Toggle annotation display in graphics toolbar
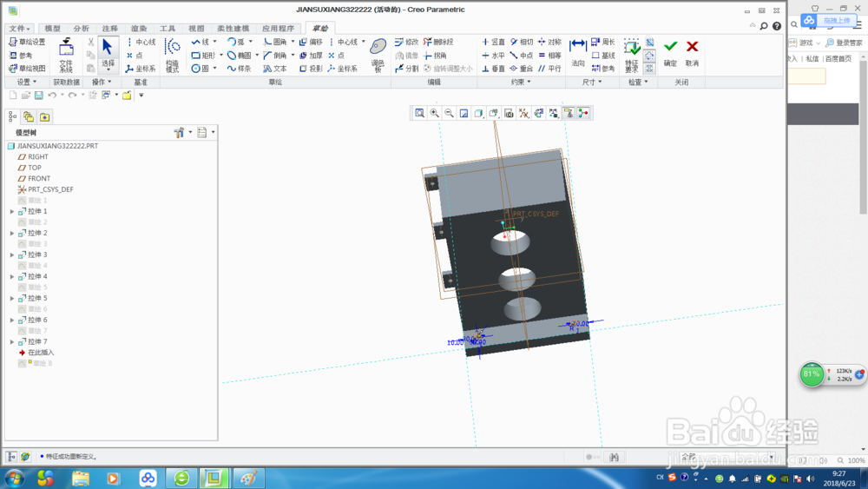 (569, 114)
